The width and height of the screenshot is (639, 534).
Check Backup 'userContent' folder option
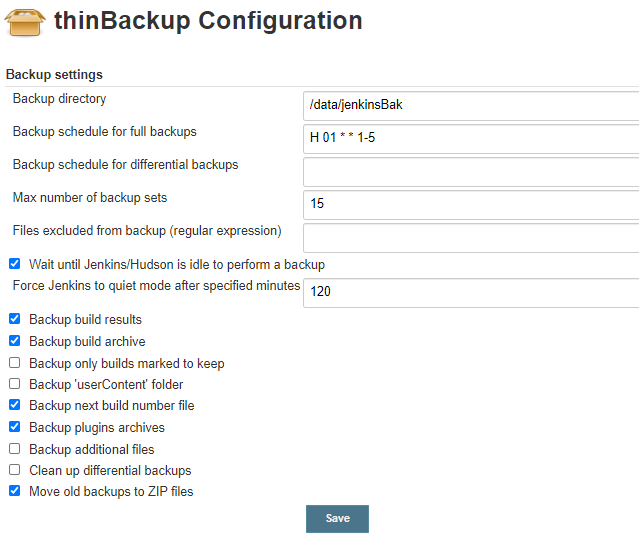[15, 384]
